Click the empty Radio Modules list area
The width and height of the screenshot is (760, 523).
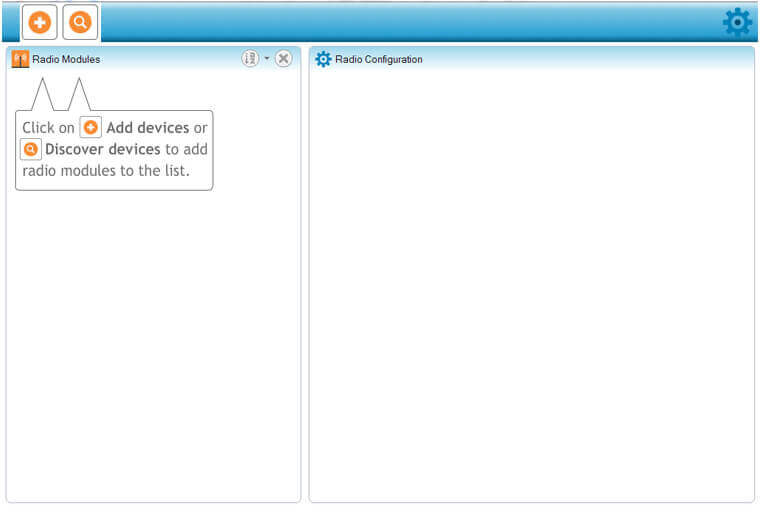[153, 340]
